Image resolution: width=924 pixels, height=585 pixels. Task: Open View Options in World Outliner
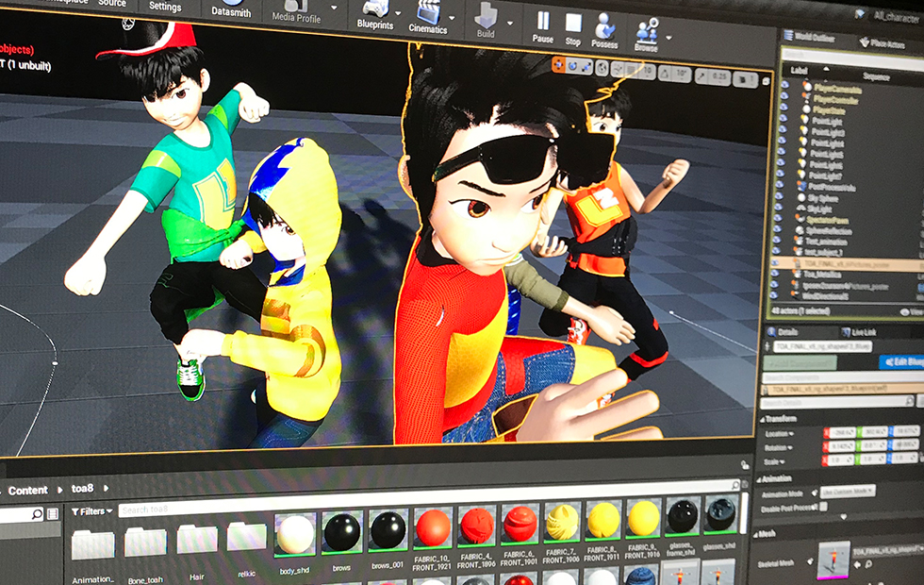click(913, 312)
